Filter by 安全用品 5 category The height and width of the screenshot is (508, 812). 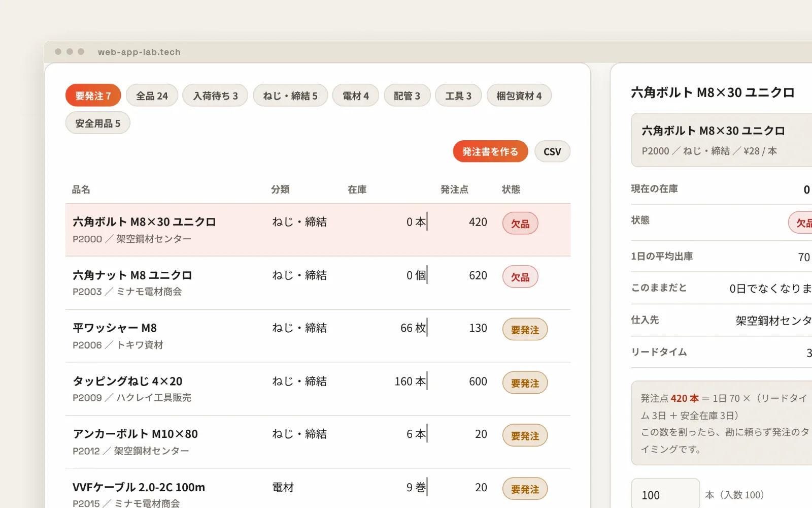click(98, 123)
